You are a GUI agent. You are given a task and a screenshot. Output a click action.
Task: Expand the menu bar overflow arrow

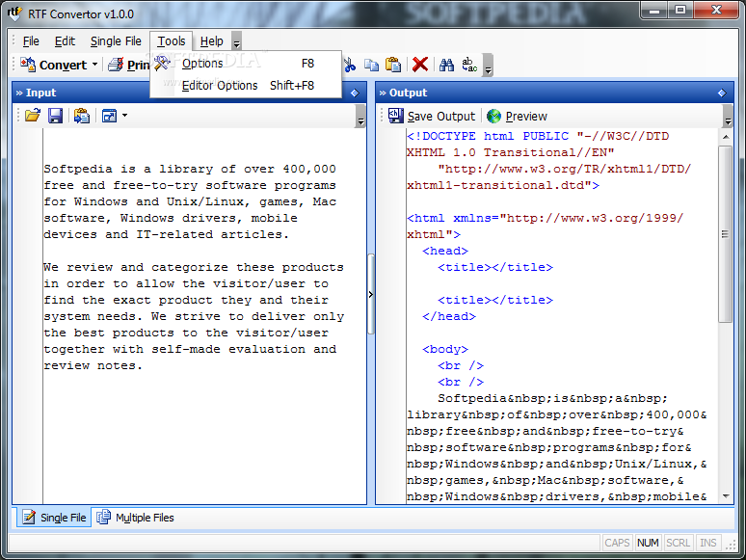point(236,41)
